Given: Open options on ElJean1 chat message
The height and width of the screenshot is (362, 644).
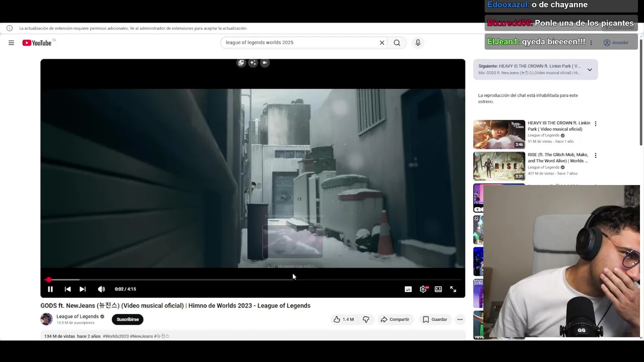Looking at the screenshot, I should click(x=591, y=43).
